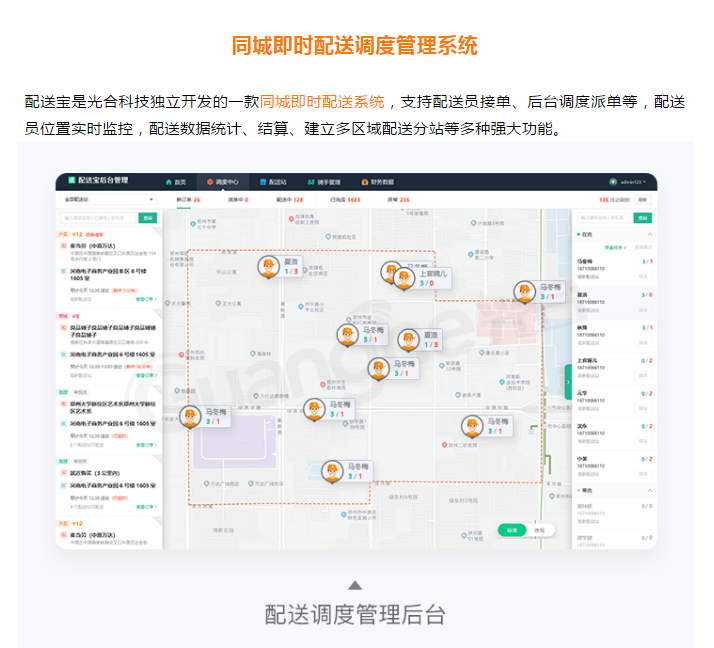Click the 马冬梅 marker above the 郑州二砂医院 label
The image size is (714, 648).
[x=487, y=426]
